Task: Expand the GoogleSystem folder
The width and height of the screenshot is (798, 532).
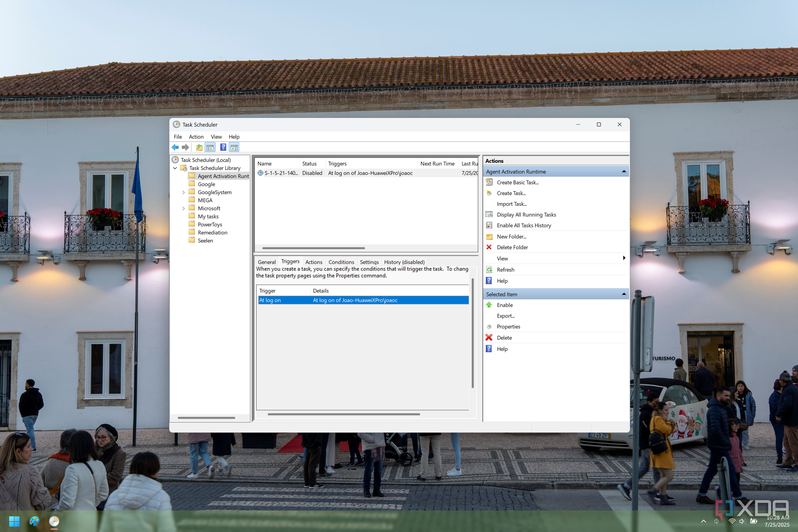Action: click(x=184, y=192)
